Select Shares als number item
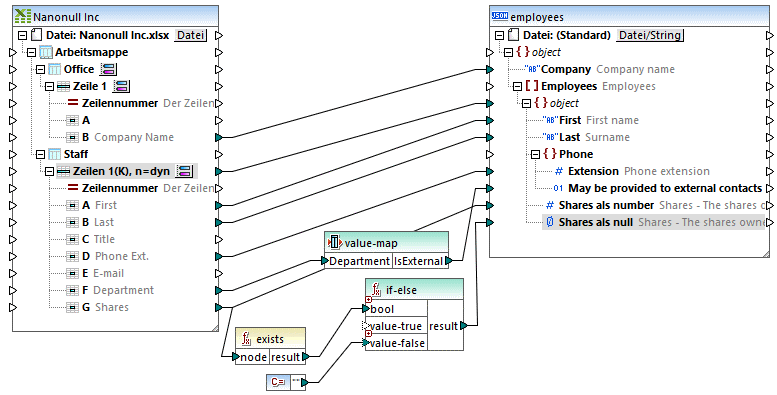The image size is (777, 395). 655,205
